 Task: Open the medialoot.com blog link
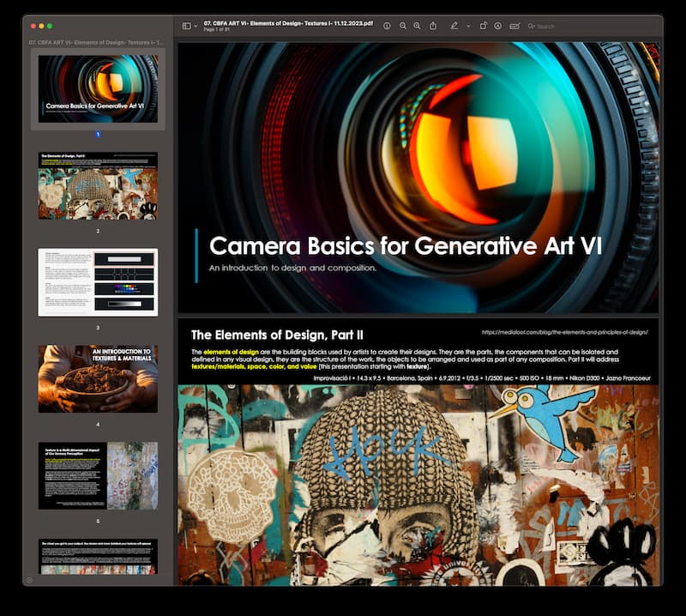click(565, 332)
